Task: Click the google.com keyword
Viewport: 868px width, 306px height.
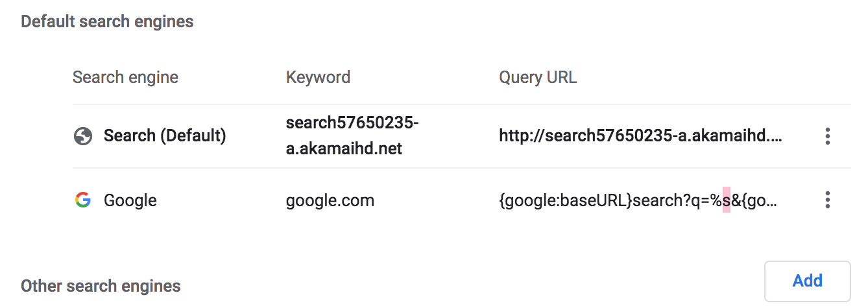Action: pyautogui.click(x=330, y=200)
